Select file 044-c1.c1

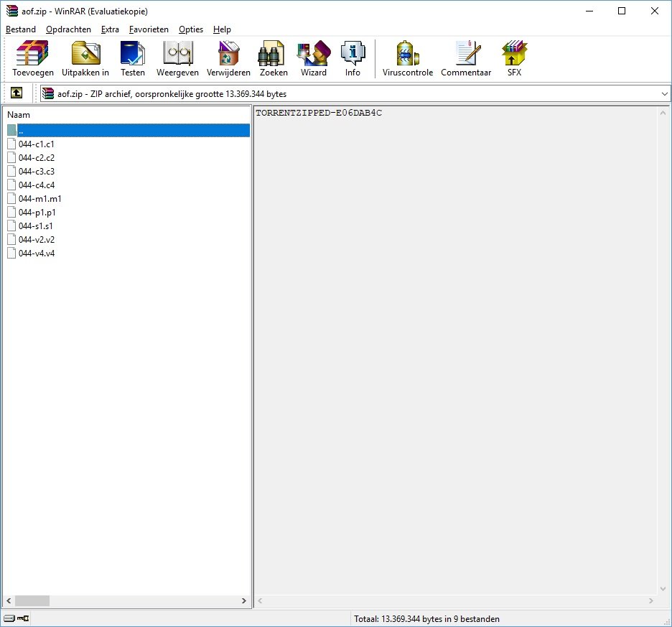(37, 144)
